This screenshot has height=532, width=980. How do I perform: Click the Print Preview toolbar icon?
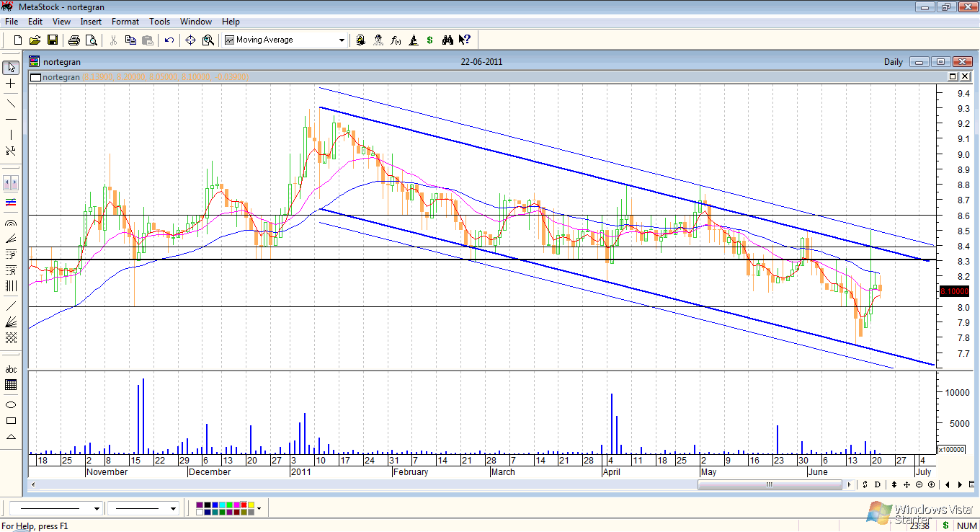[90, 40]
